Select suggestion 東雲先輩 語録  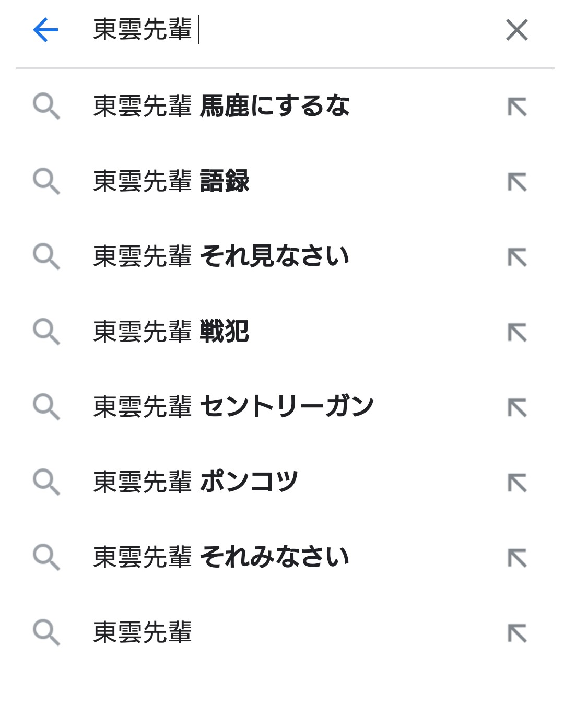171,181
